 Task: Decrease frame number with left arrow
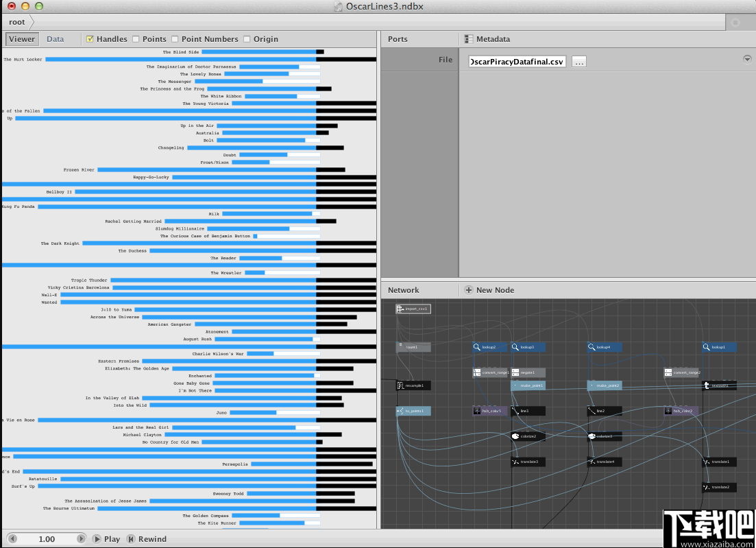12,539
